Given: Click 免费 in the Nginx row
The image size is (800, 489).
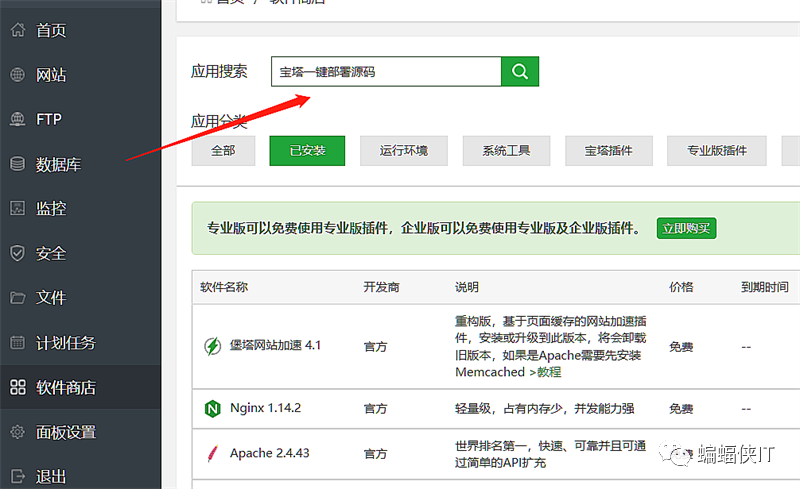Looking at the screenshot, I should pyautogui.click(x=681, y=408).
